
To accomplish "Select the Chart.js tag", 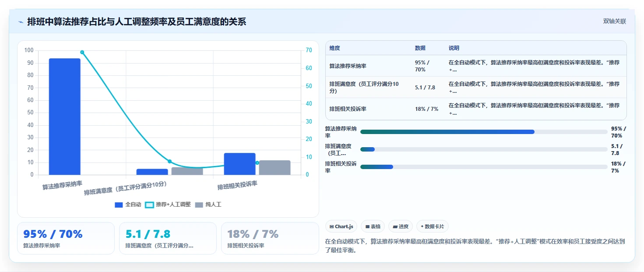I will [x=341, y=226].
